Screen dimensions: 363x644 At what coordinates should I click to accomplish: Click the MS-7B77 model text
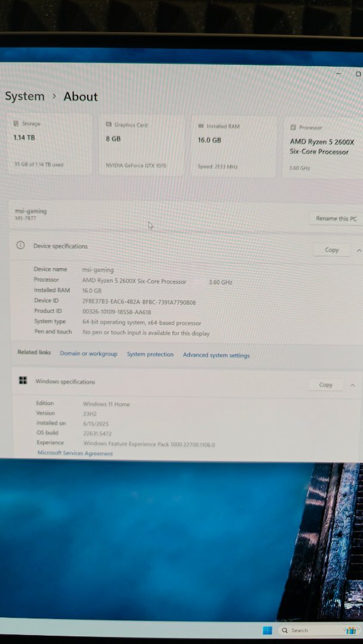click(x=26, y=218)
